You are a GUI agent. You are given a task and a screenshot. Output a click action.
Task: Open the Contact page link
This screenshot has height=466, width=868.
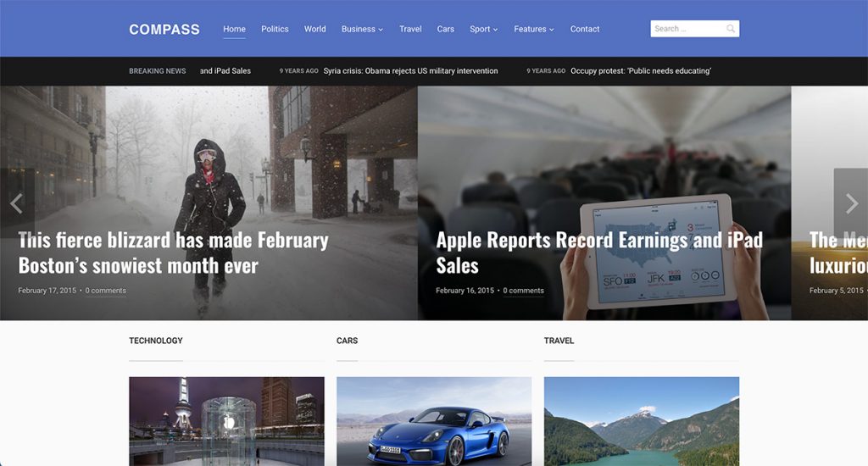pos(585,30)
